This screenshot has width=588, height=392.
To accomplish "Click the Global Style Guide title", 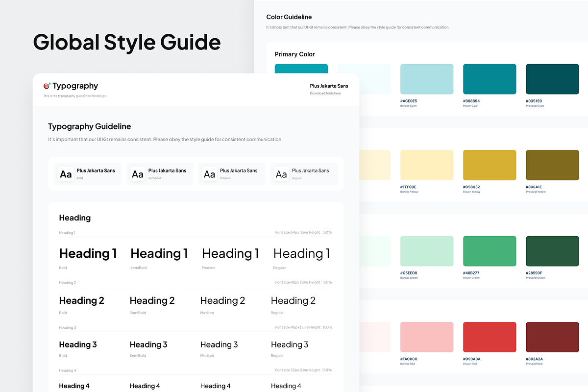I will click(x=127, y=42).
